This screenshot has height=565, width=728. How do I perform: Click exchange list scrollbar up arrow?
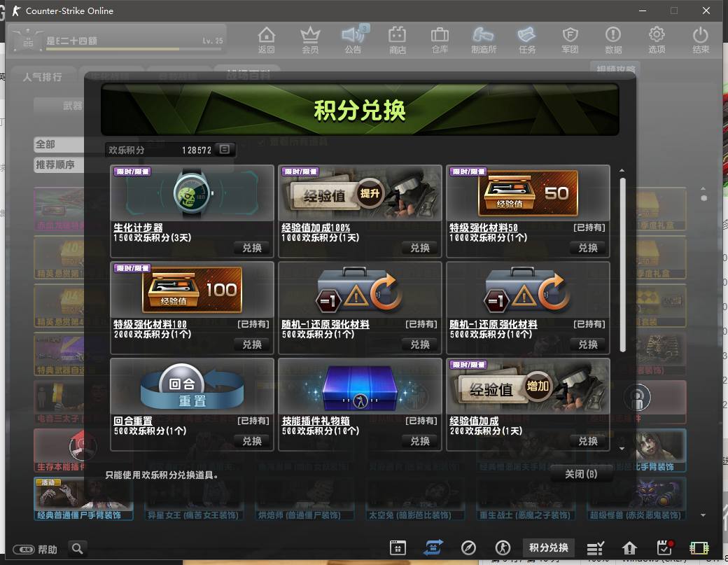(622, 170)
